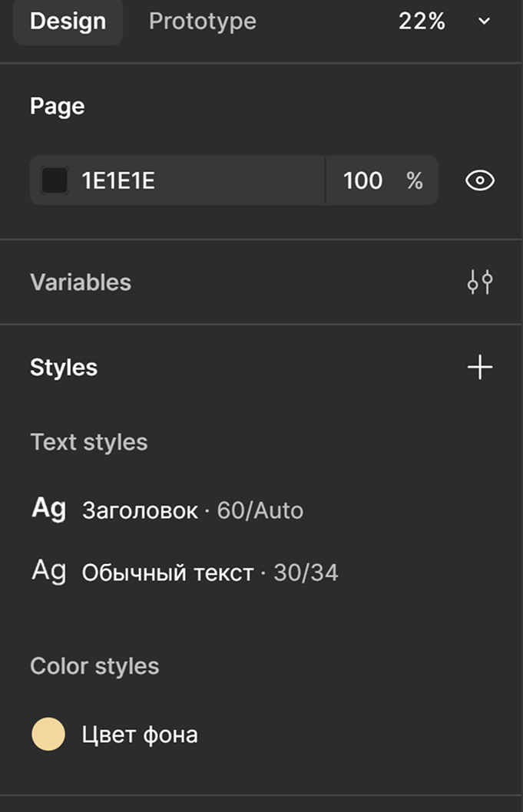Open the Variables settings icon
Screen dimensions: 523x812
(x=480, y=282)
